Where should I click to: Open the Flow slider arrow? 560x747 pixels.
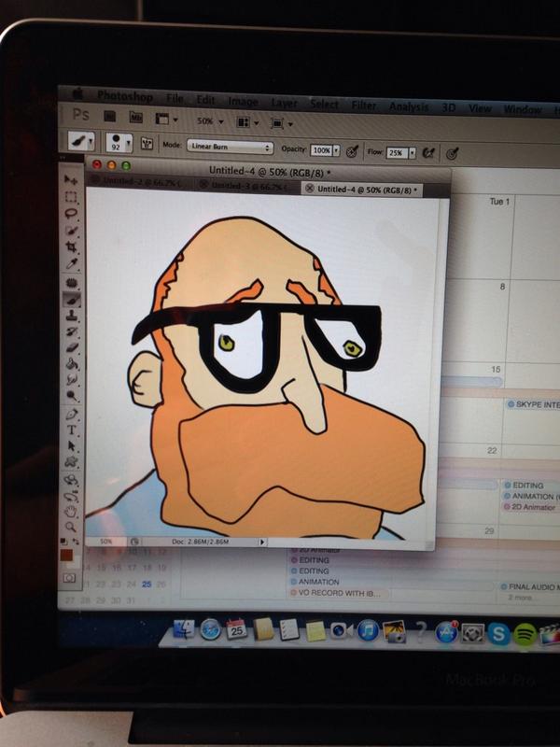point(412,153)
